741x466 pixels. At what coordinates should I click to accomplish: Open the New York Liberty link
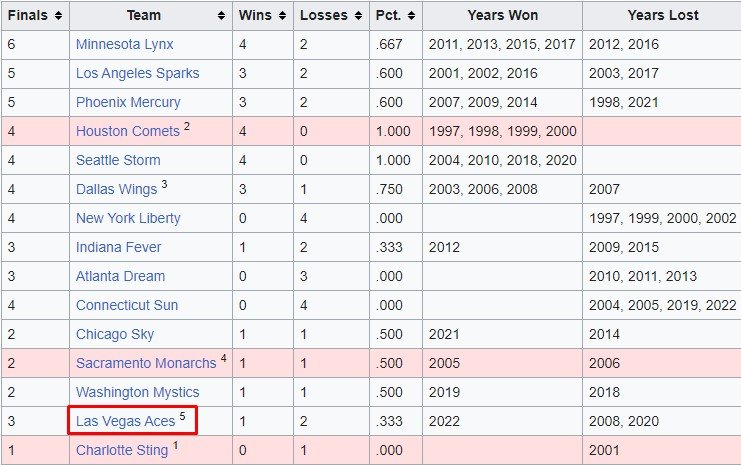coord(128,219)
